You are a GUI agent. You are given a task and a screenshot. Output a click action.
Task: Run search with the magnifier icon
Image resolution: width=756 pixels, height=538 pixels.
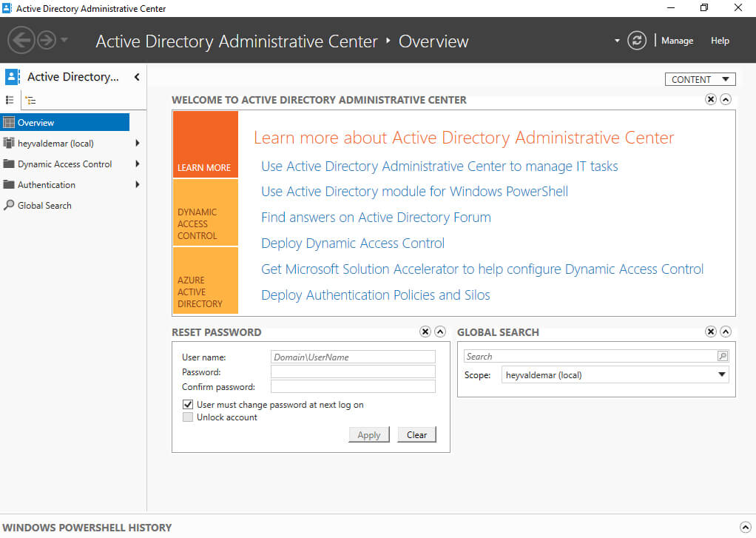pos(722,357)
